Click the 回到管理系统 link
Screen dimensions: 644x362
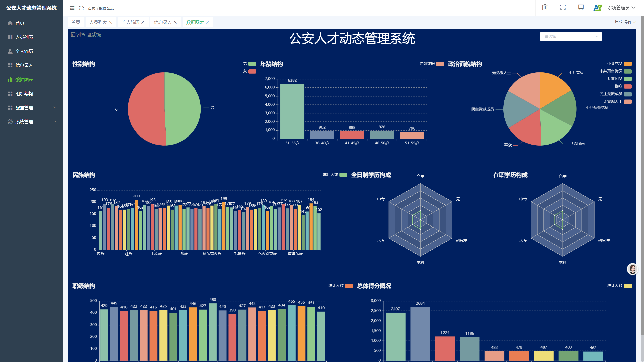coord(86,35)
